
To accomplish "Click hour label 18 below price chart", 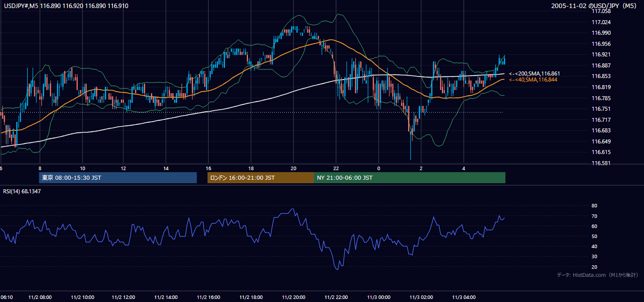I will point(251,168).
